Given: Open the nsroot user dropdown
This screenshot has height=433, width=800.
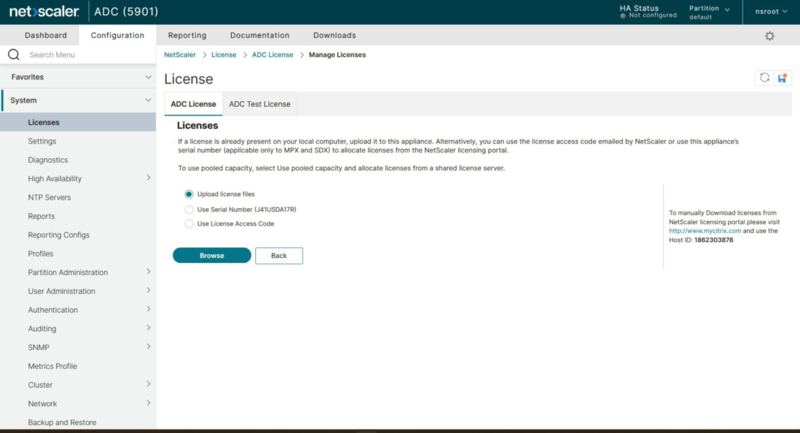Looking at the screenshot, I should [x=771, y=12].
